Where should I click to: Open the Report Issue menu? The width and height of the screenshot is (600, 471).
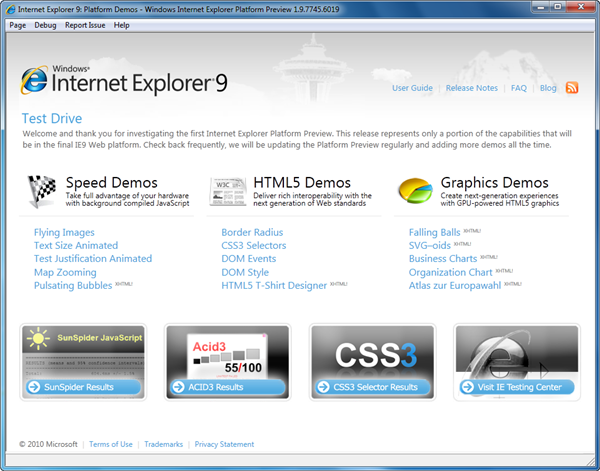[x=85, y=25]
